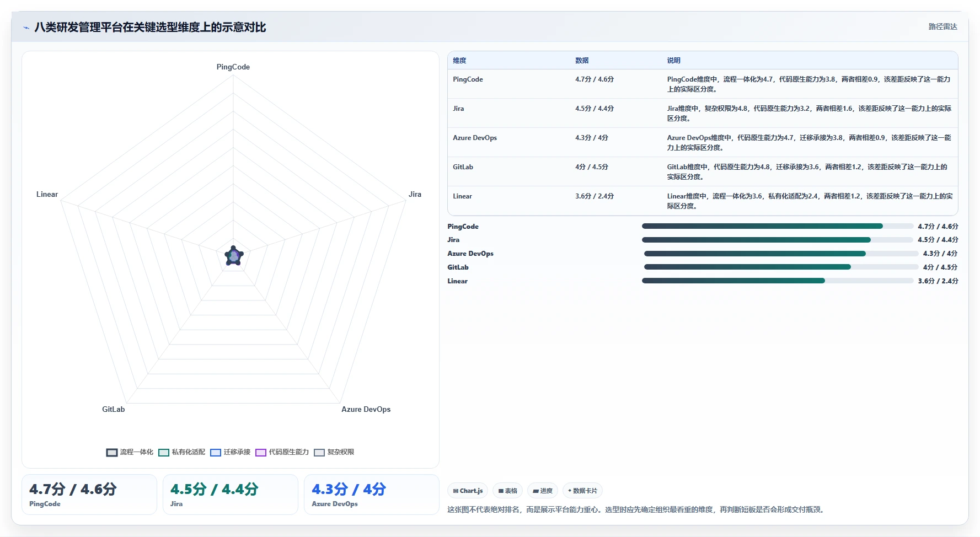
Task: Click the Azure DevOps radar axis label
Action: [x=366, y=409]
